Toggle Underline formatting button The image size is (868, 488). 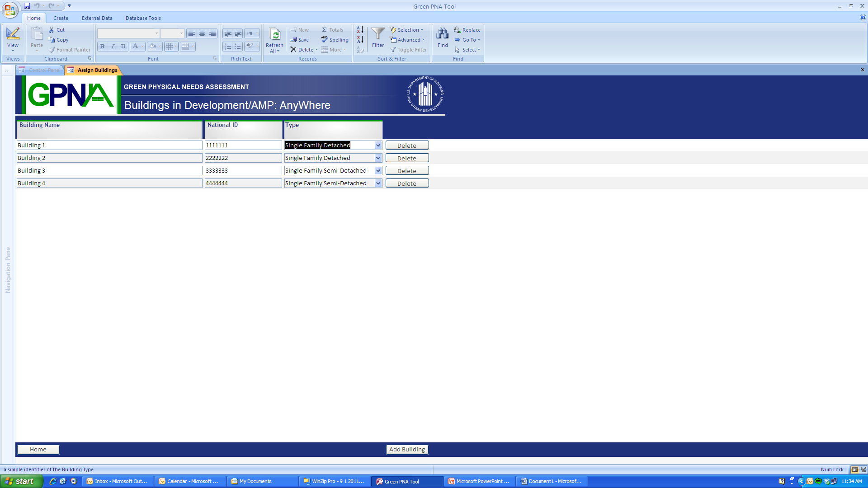point(123,46)
